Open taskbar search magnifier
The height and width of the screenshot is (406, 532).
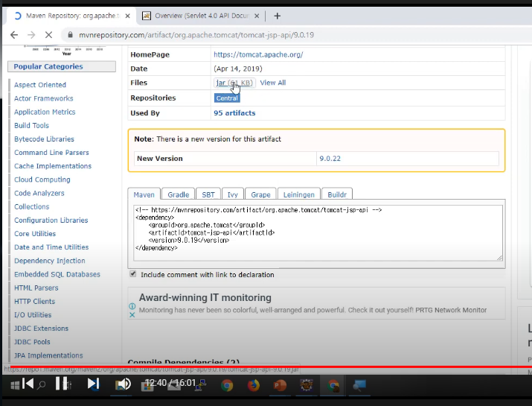coord(42,386)
